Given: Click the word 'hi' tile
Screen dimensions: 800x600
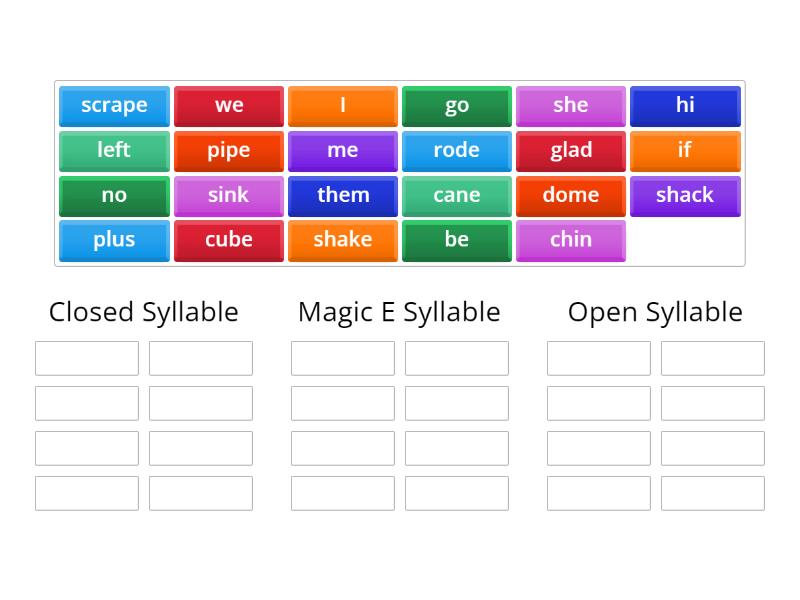Looking at the screenshot, I should tap(685, 106).
